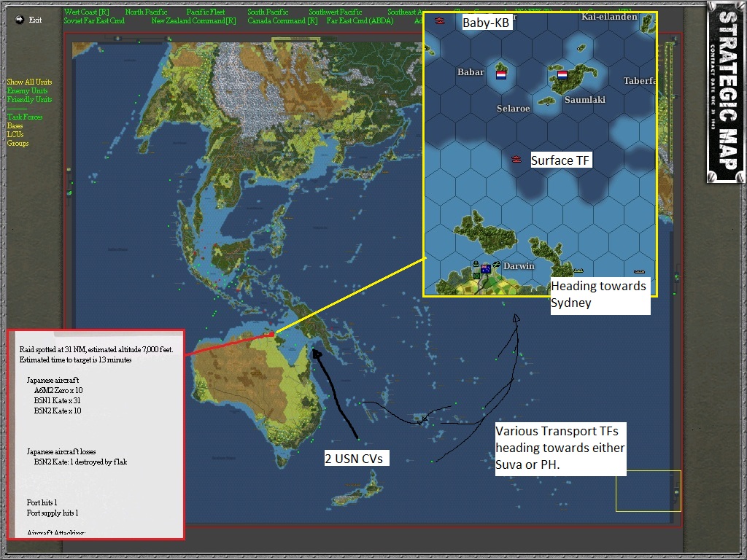Open Canada Command [R]
This screenshot has height=560, width=747.
(282, 21)
